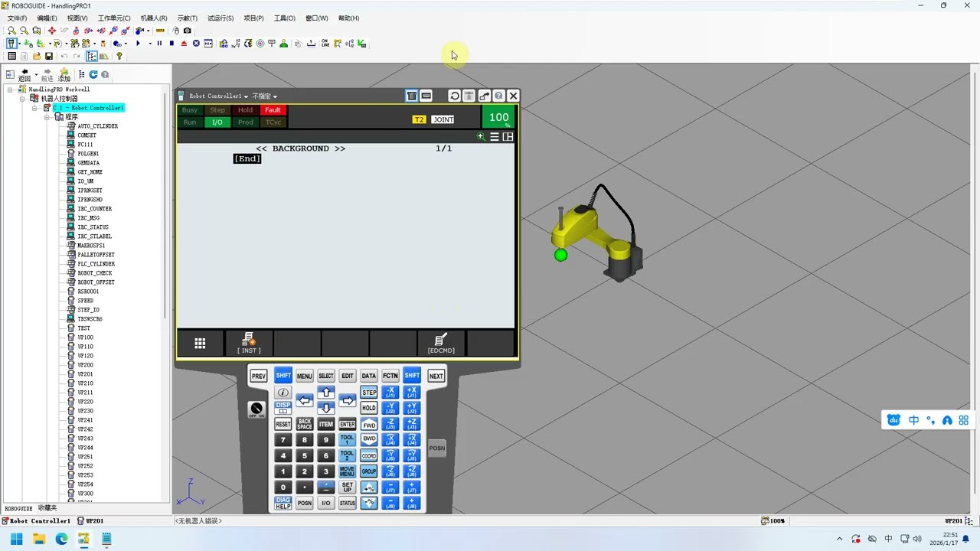Click the nine-dot grid softkey on pendant screen
Screen dimensions: 980x551
pyautogui.click(x=200, y=344)
